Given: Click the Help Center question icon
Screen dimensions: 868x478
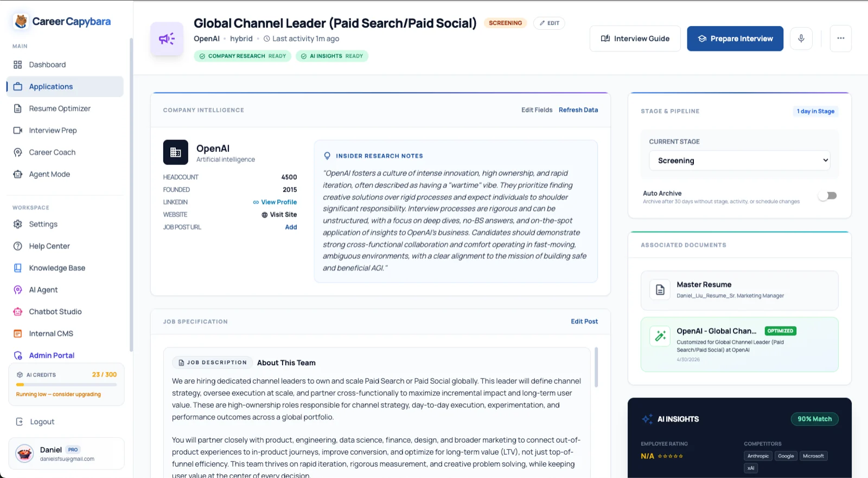Looking at the screenshot, I should coord(18,246).
